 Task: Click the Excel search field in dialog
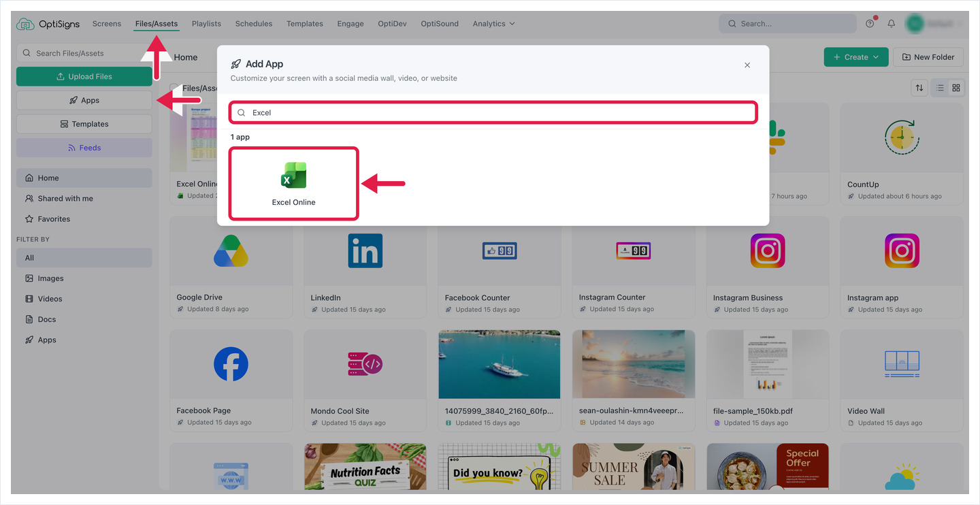493,113
